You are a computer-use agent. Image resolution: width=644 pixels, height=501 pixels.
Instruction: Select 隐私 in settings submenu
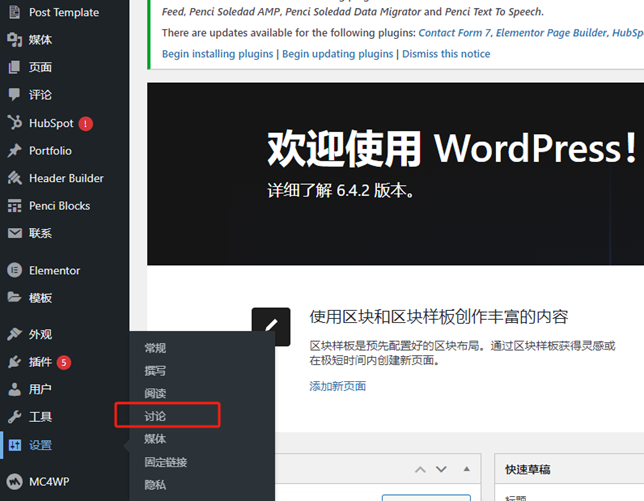pos(155,485)
